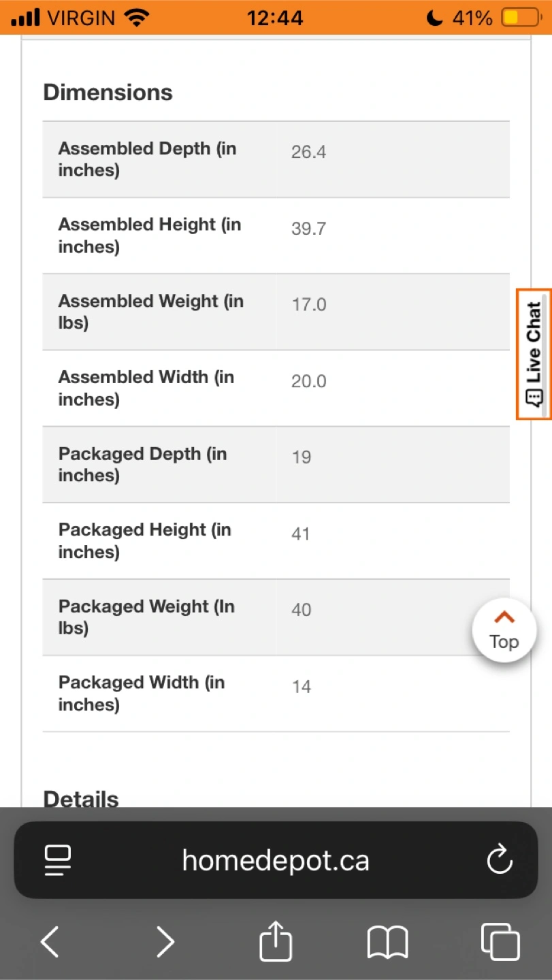Tap the Dimensions section heading
The width and height of the screenshot is (552, 980).
pyautogui.click(x=108, y=93)
